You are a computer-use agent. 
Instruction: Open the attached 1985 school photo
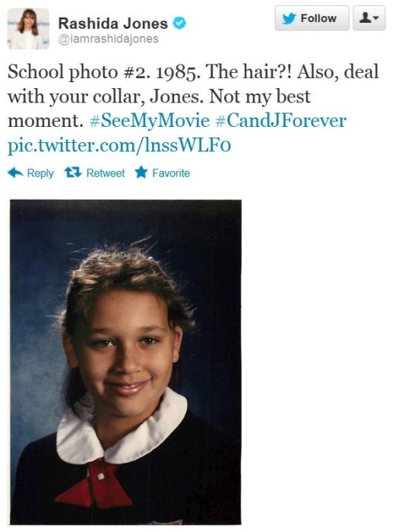[125, 362]
